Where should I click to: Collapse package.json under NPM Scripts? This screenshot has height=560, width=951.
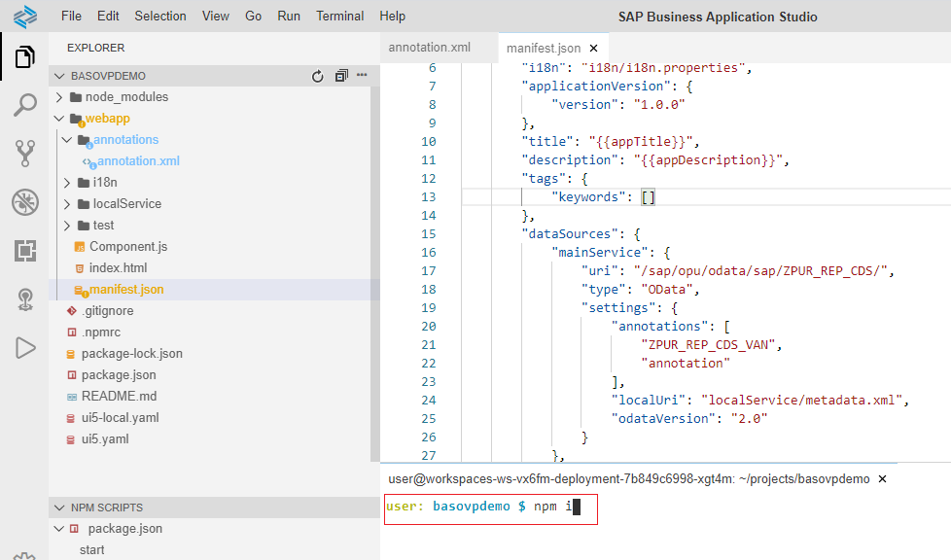pyautogui.click(x=59, y=529)
